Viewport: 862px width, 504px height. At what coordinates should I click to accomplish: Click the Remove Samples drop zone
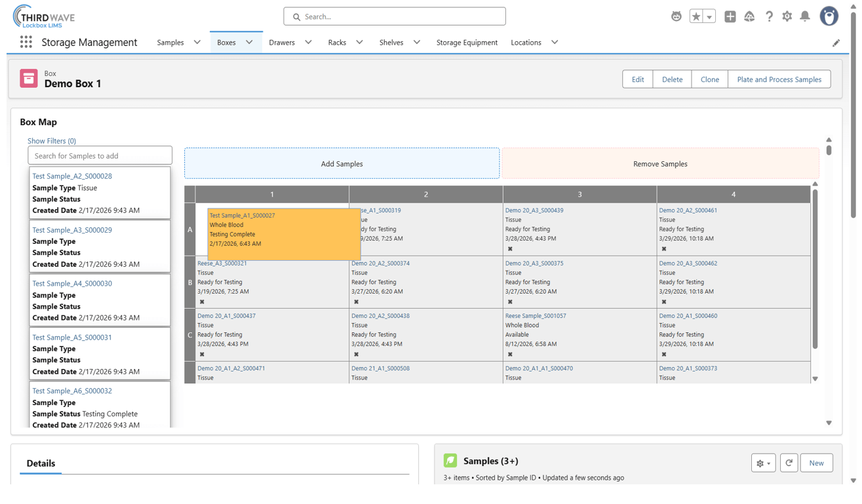tap(660, 164)
